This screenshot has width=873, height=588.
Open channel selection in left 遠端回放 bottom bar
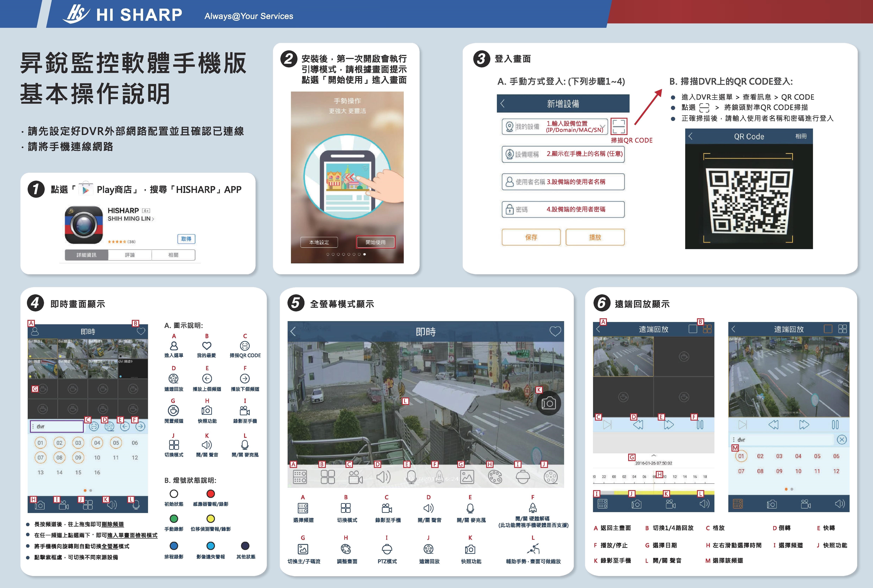click(x=602, y=504)
